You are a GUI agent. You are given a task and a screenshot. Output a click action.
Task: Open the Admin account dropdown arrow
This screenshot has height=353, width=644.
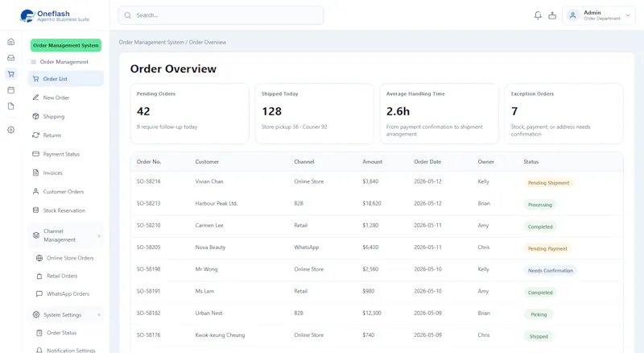click(x=628, y=15)
